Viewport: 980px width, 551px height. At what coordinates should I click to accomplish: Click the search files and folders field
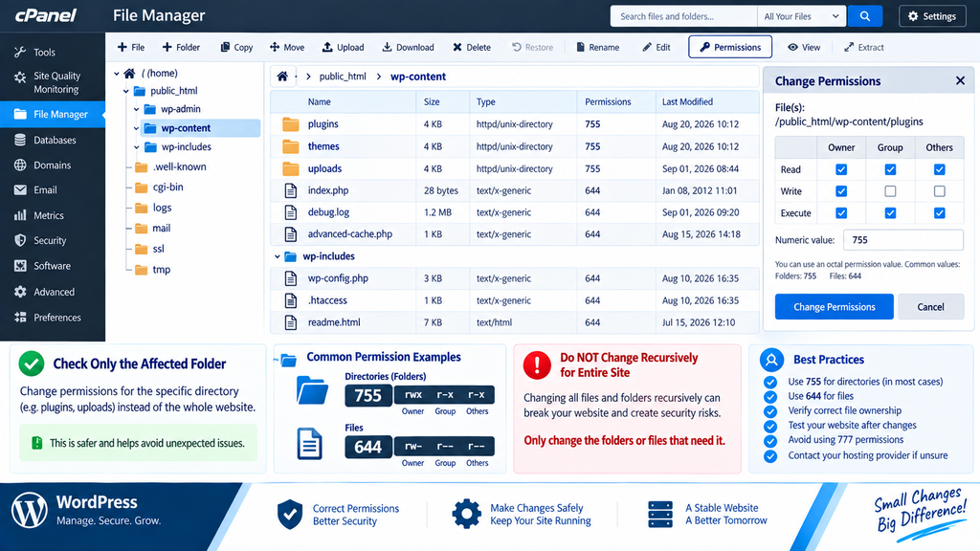coord(683,16)
